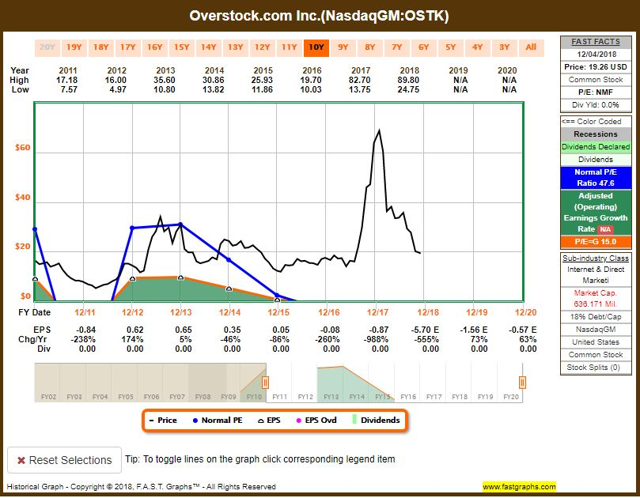Screen dimensions: 640x498
Task: Choose the 7Y time range
Action: tap(397, 47)
